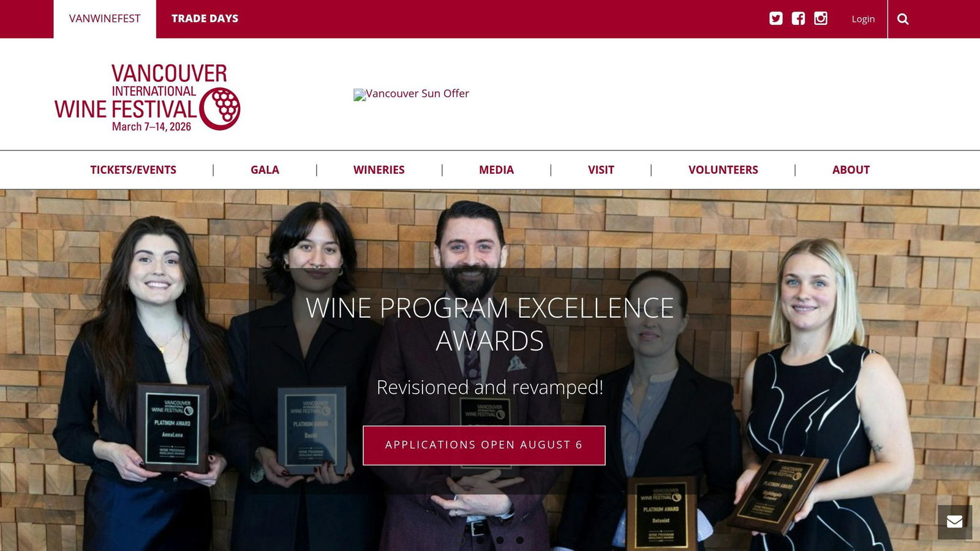Screen dimensions: 980x551
Task: Open the Login link
Action: pyautogui.click(x=863, y=19)
